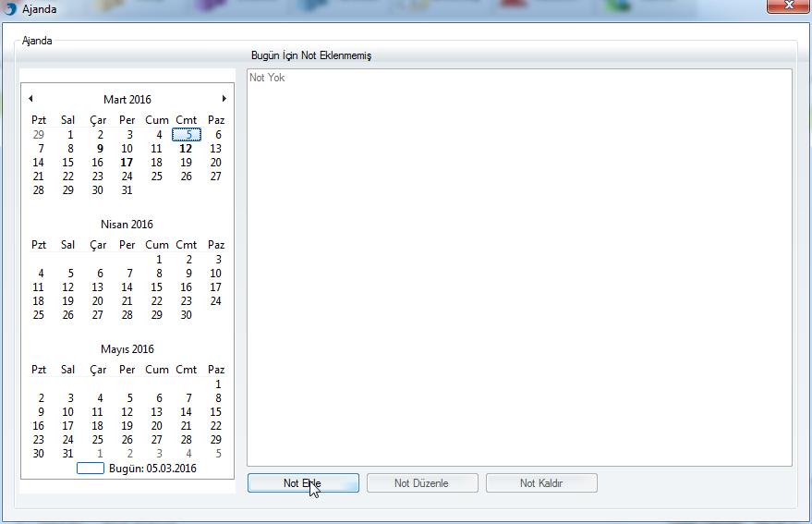
Task: Select grayed June 5 at calendar end
Action: coord(219,454)
